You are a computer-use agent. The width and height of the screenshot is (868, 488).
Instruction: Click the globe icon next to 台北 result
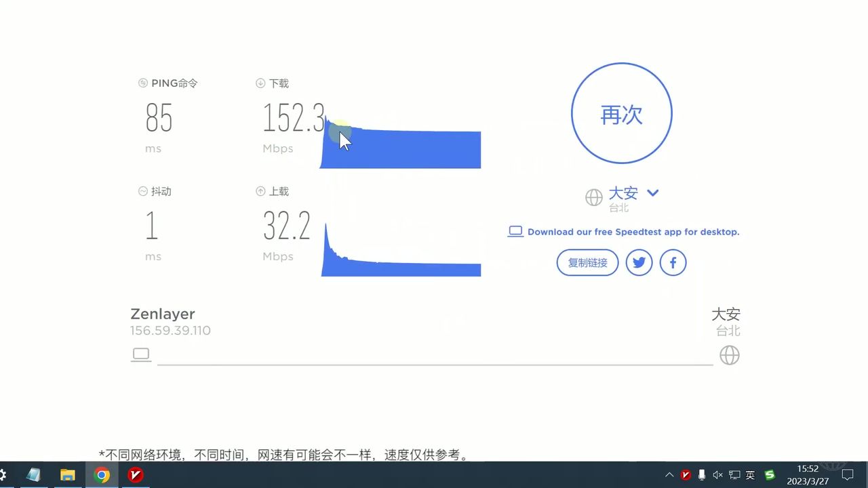729,354
